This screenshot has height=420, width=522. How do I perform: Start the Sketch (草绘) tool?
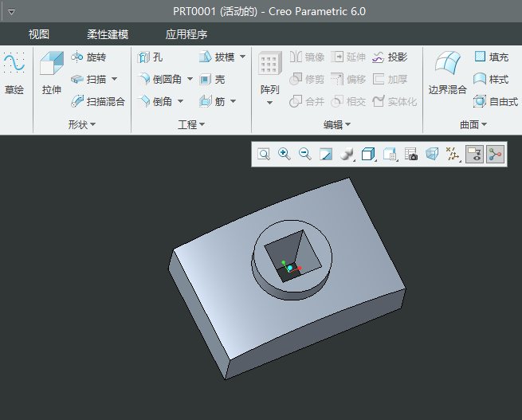click(x=14, y=73)
